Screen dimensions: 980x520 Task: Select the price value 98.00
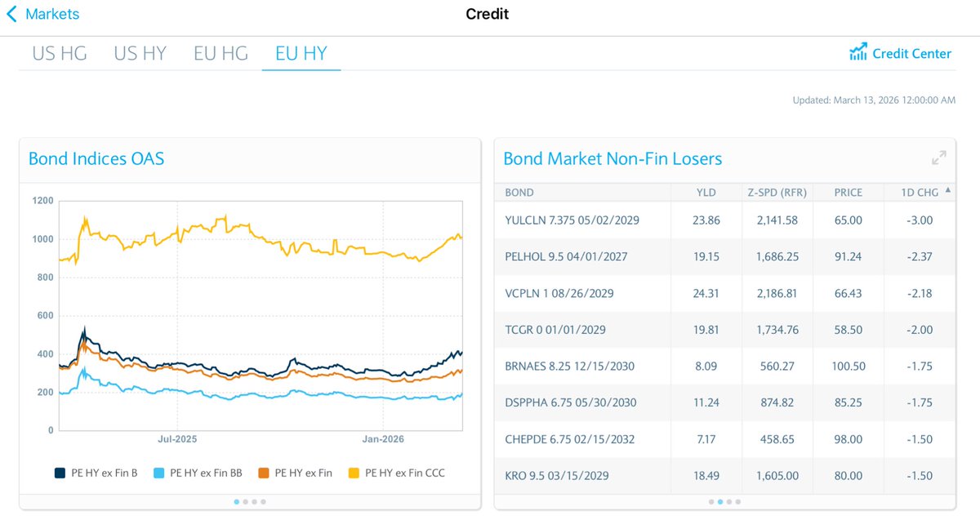pyautogui.click(x=849, y=439)
